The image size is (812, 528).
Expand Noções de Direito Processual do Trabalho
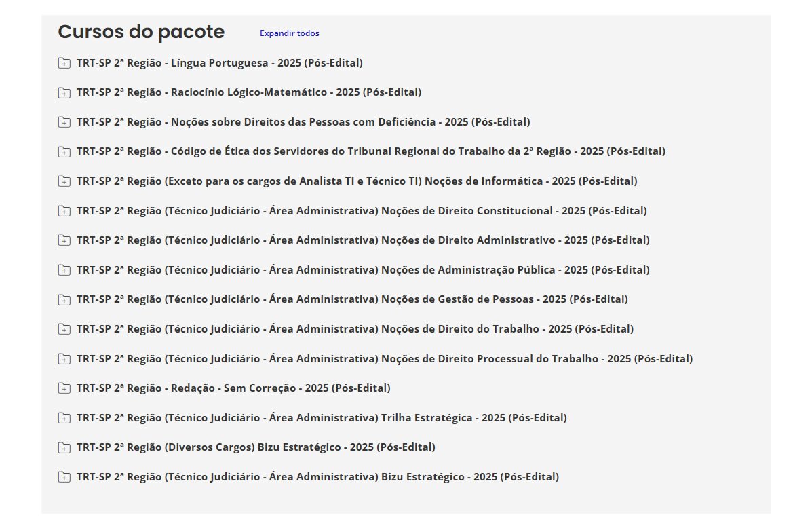point(64,359)
